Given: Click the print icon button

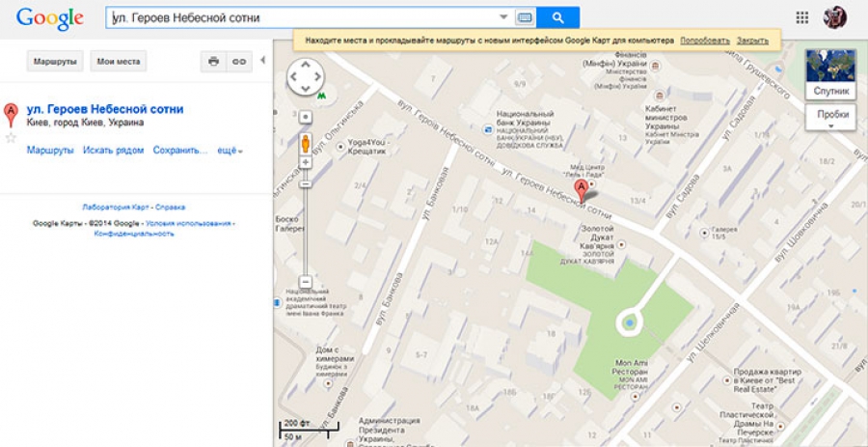Looking at the screenshot, I should [214, 62].
